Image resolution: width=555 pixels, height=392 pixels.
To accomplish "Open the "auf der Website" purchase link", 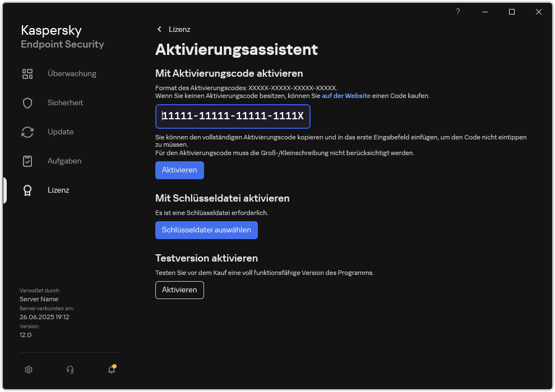I will (x=346, y=95).
